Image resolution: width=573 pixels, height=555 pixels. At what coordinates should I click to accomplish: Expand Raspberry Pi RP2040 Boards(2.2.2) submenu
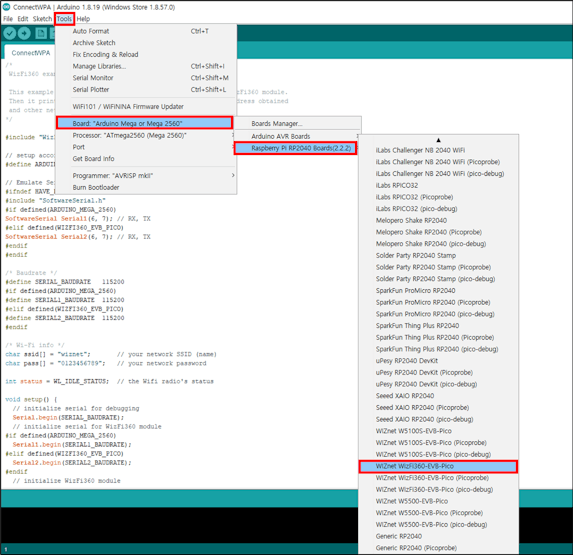tap(295, 148)
